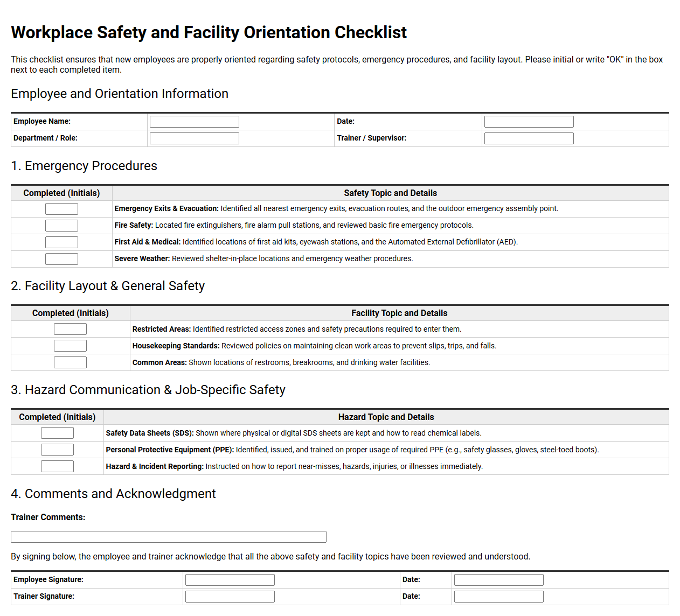680x616 pixels.
Task: Initial the Fire Safety completed box
Action: 61,226
